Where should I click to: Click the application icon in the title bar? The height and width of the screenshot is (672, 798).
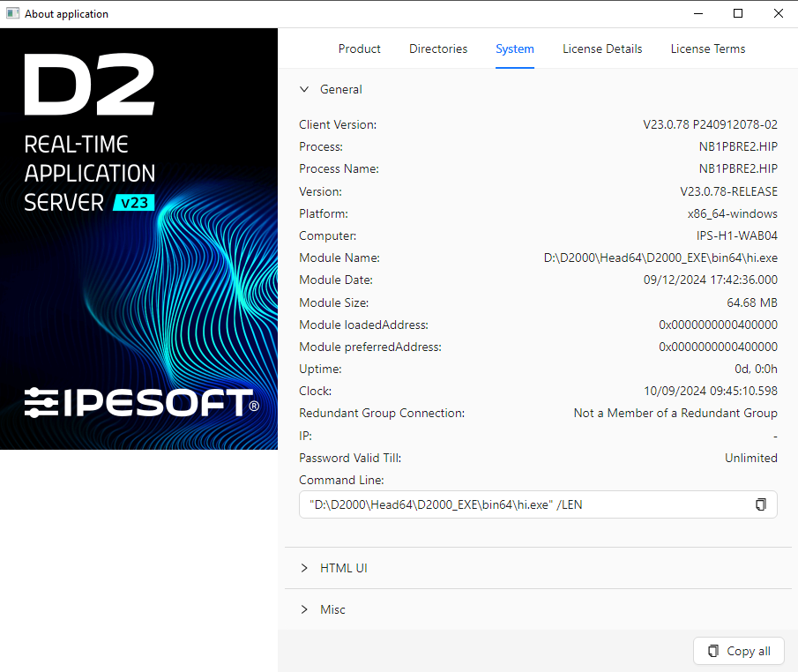[x=12, y=14]
